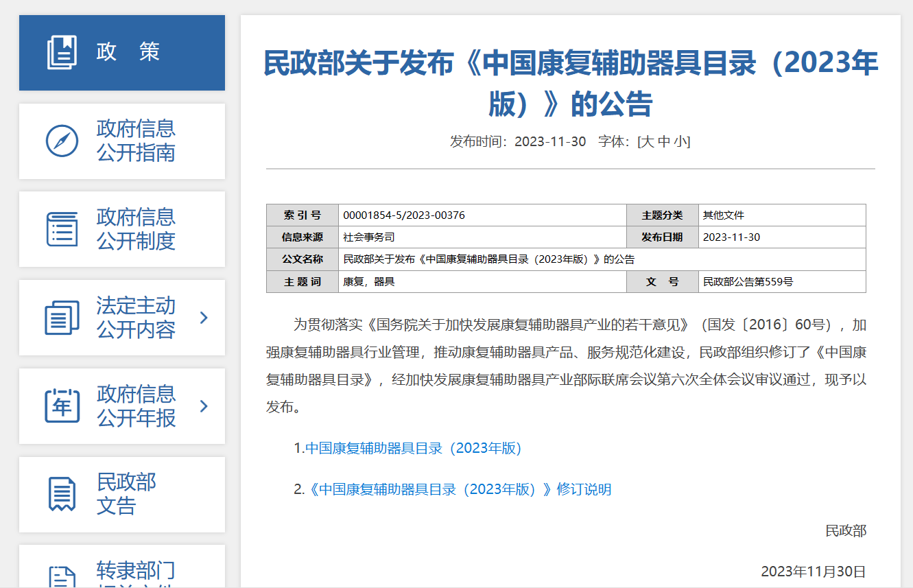Image resolution: width=913 pixels, height=588 pixels.
Task: Set font size to medium (中)
Action: point(663,142)
